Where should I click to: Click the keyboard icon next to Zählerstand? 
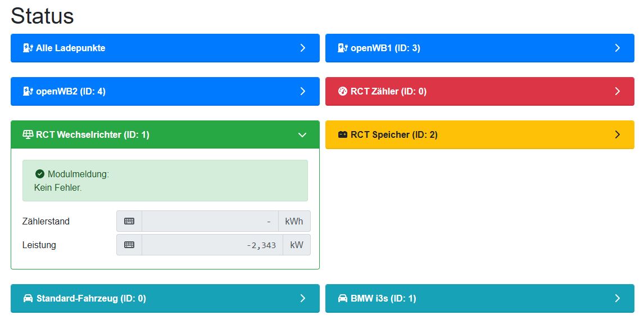point(129,222)
